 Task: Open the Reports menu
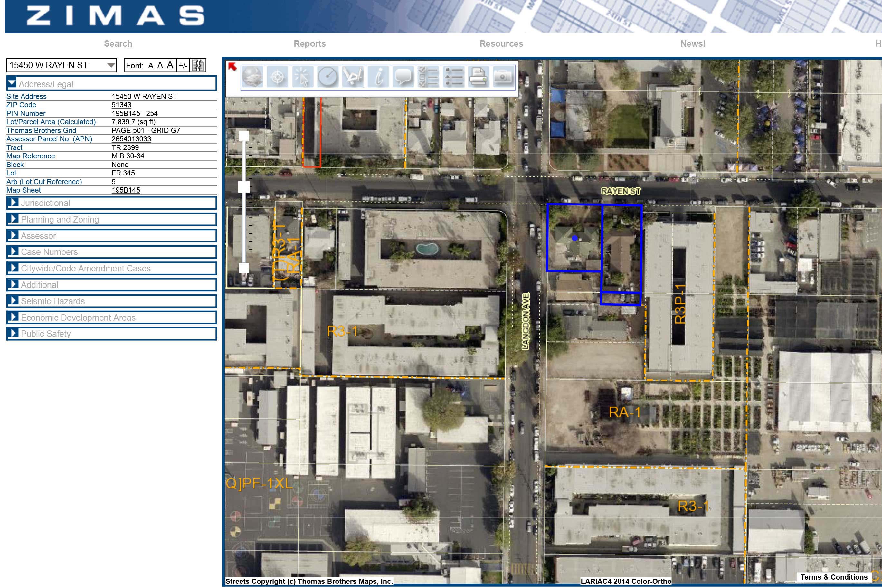click(x=309, y=44)
